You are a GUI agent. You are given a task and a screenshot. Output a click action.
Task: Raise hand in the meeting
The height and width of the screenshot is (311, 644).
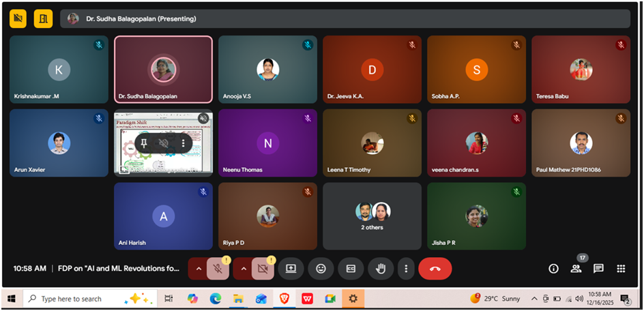pyautogui.click(x=381, y=269)
